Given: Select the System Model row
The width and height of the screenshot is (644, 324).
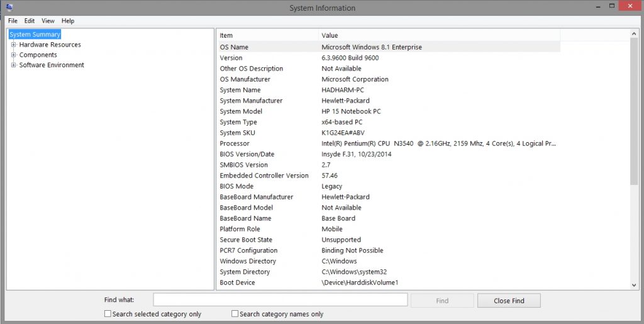Looking at the screenshot, I should 388,111.
